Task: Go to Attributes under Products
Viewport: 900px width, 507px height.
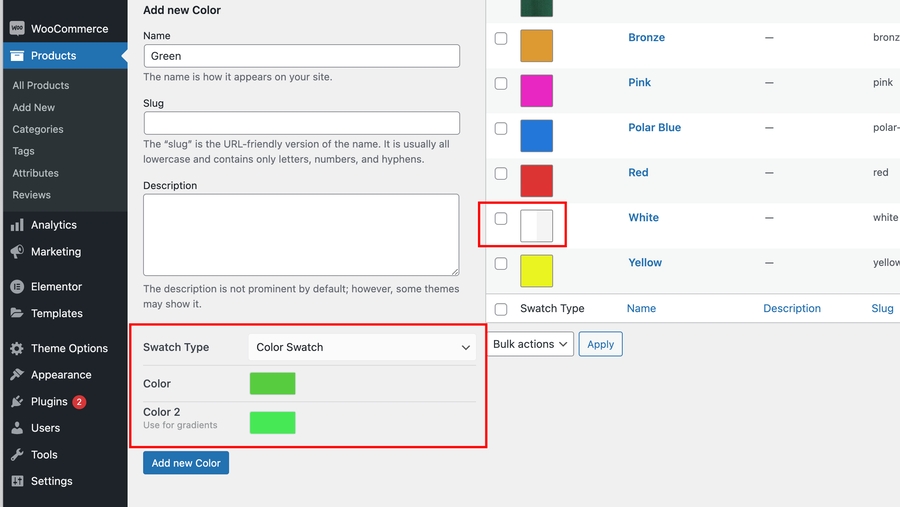Action: point(36,173)
